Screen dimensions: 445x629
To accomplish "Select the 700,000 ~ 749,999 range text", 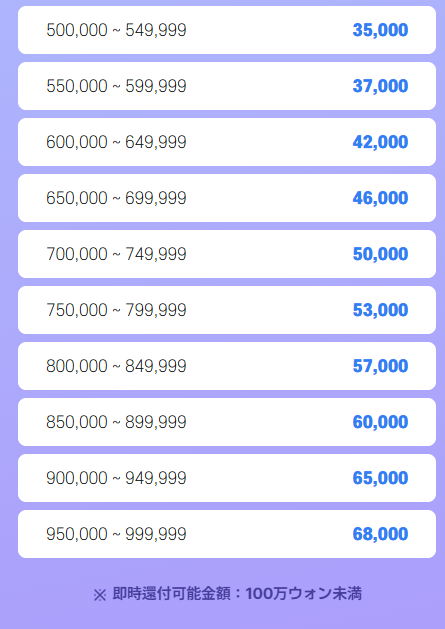I will coord(116,254).
